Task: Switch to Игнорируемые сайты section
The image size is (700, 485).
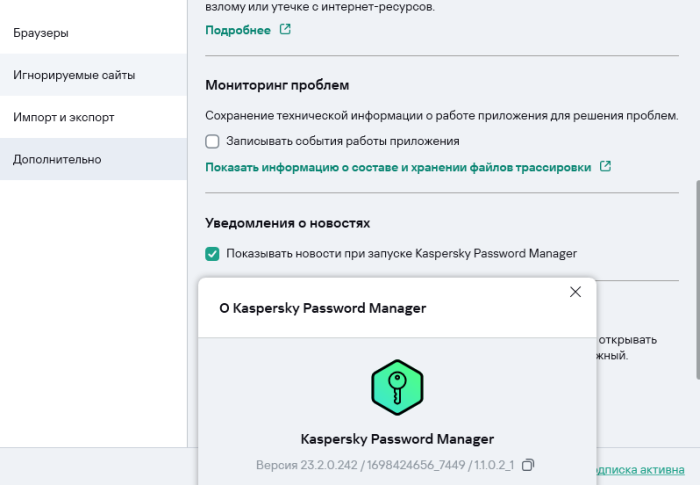Action: pos(74,75)
